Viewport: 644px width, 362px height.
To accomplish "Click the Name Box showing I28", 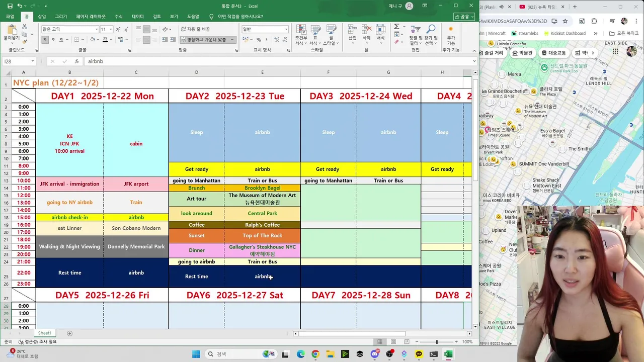I will [x=19, y=61].
